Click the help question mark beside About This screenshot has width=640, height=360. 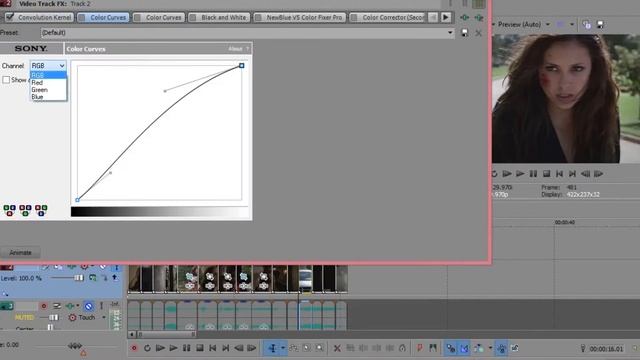click(247, 49)
